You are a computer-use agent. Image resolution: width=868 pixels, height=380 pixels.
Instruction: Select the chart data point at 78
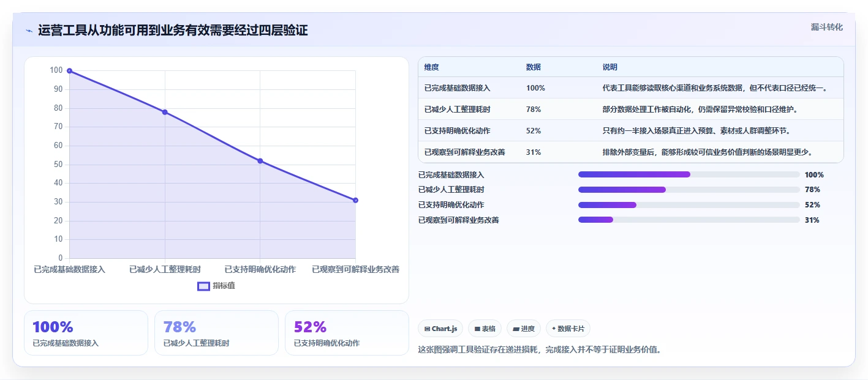165,112
